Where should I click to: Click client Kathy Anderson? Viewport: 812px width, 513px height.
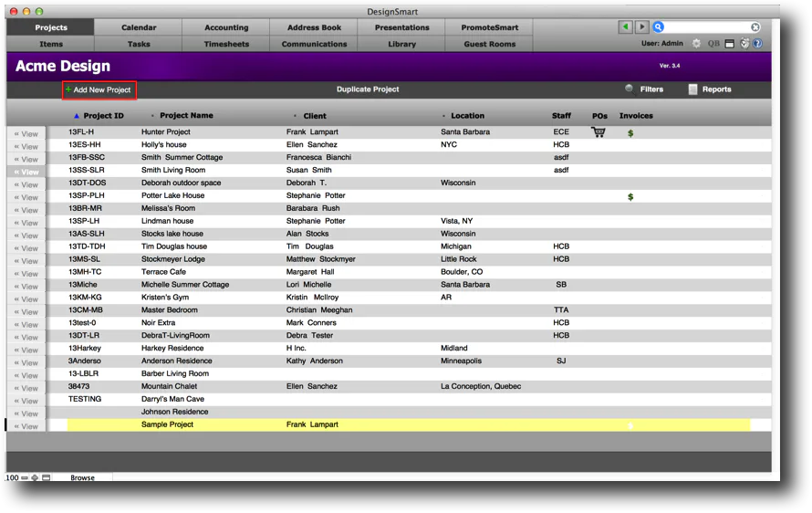coord(315,361)
